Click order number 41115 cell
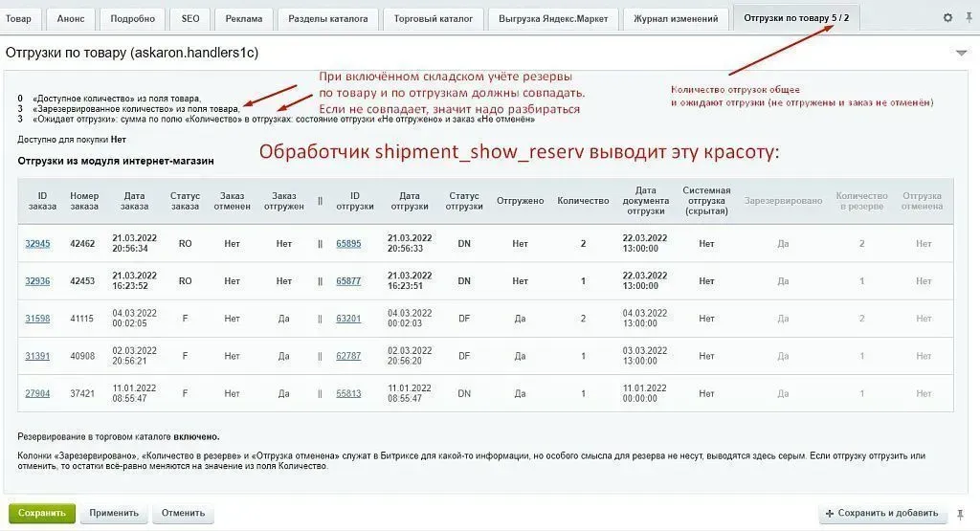 point(82,319)
